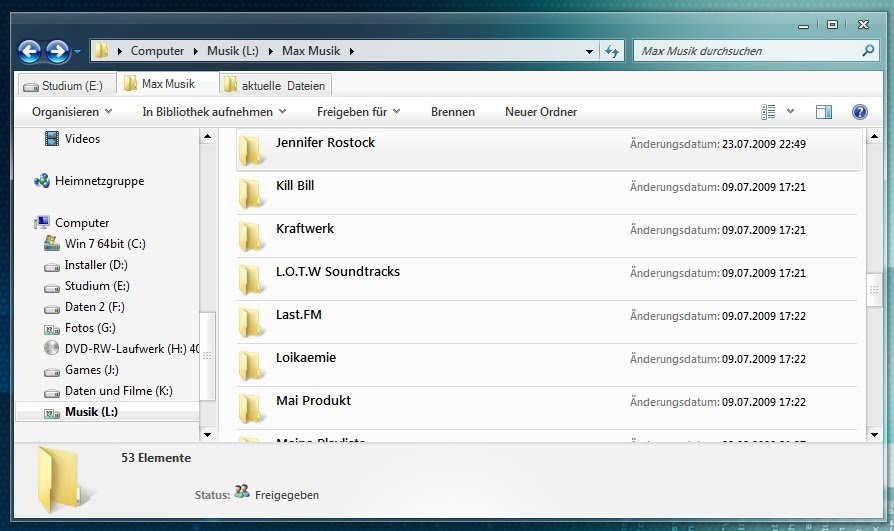
Task: Open the address bar history dropdown
Action: [589, 51]
